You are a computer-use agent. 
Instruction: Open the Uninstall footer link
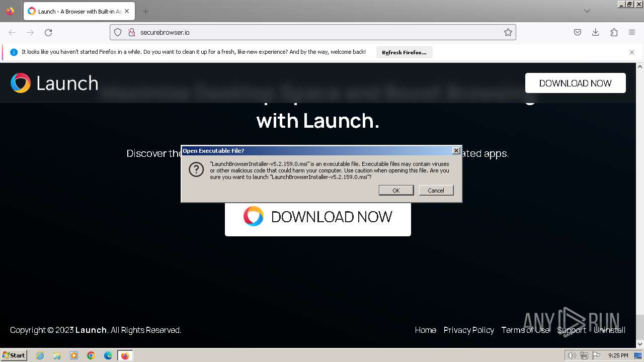610,330
